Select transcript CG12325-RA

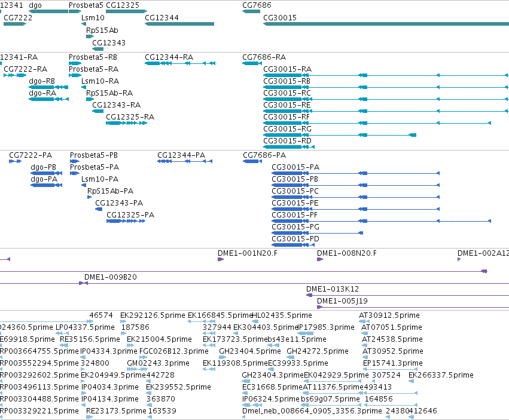pos(130,117)
